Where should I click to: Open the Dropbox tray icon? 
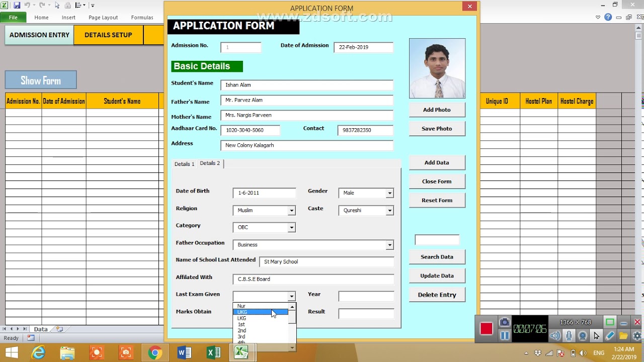pos(538,353)
